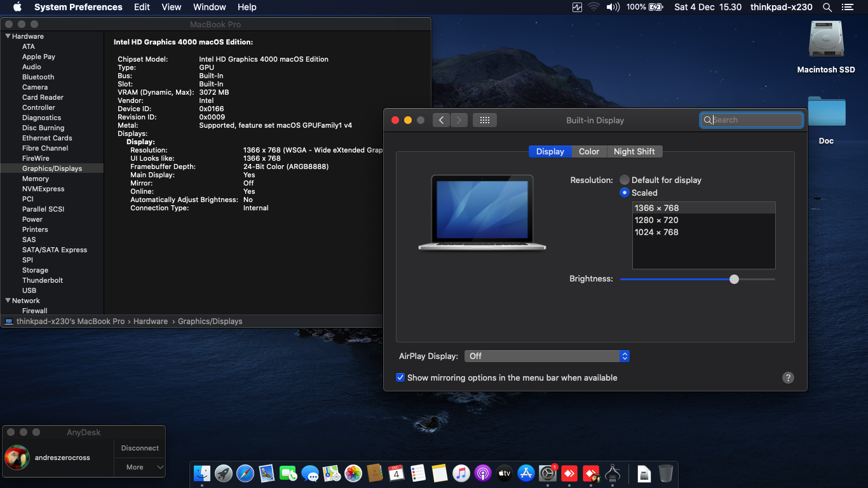Select Storage in System Information sidebar

coord(35,270)
